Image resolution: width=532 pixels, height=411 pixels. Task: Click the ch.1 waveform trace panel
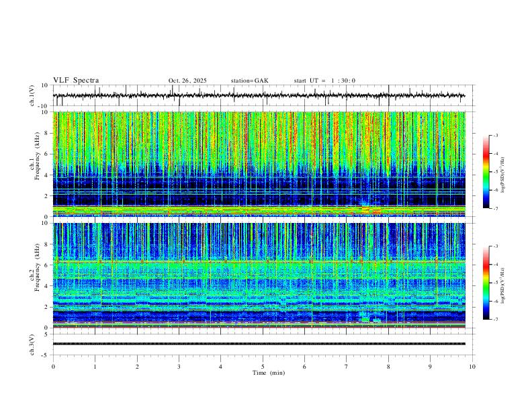263,95
